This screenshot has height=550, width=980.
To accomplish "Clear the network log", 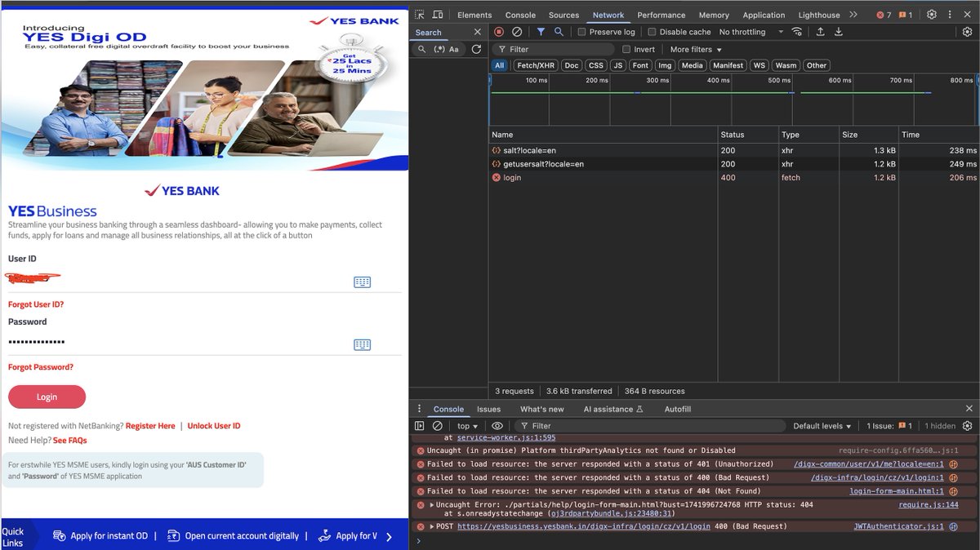I will click(517, 32).
